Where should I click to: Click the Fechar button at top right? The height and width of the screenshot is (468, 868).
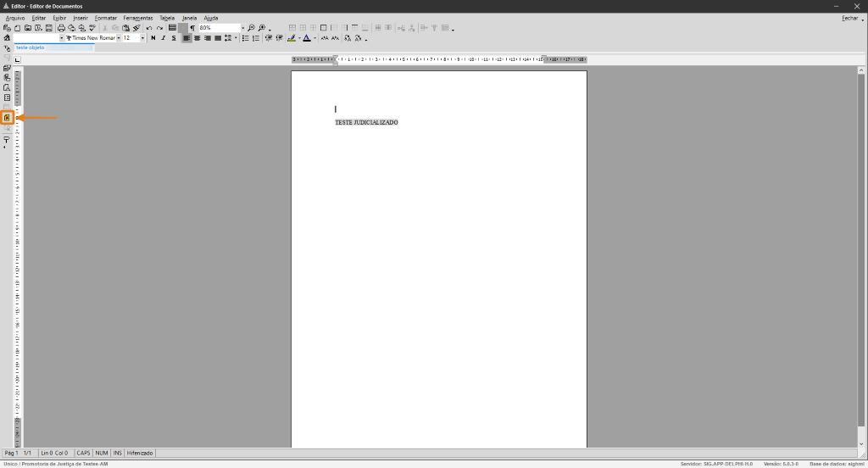pos(849,19)
